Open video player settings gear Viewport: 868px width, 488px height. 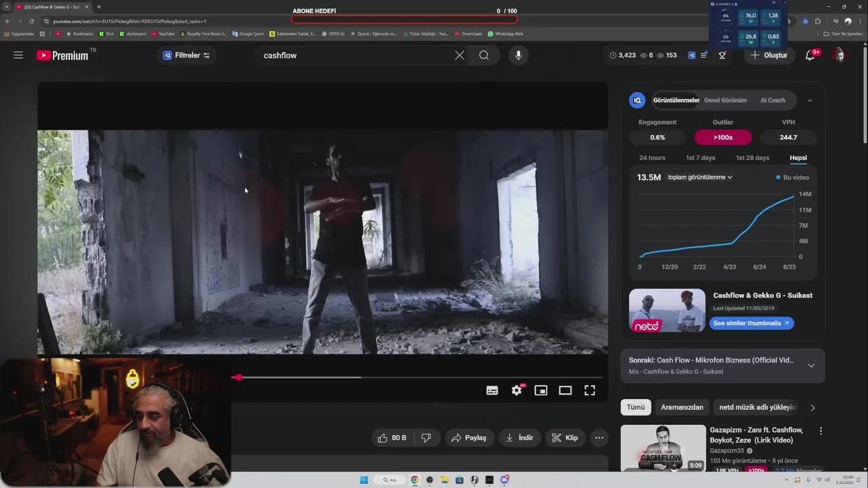[517, 390]
